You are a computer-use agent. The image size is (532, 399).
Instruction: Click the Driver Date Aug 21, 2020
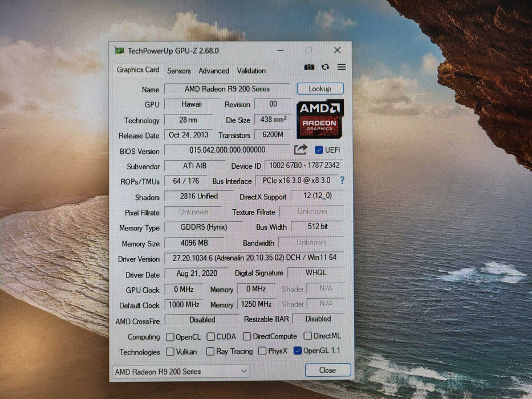(x=197, y=274)
